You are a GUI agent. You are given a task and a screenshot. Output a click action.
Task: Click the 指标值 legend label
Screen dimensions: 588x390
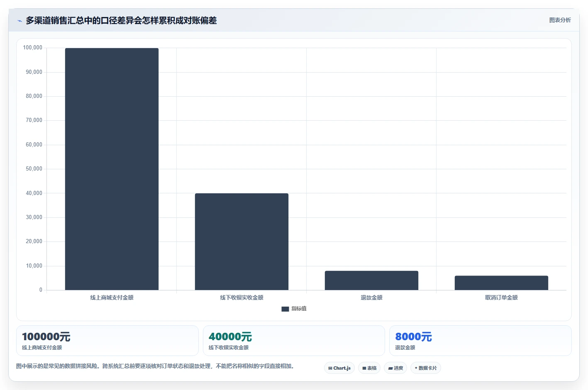click(299, 309)
